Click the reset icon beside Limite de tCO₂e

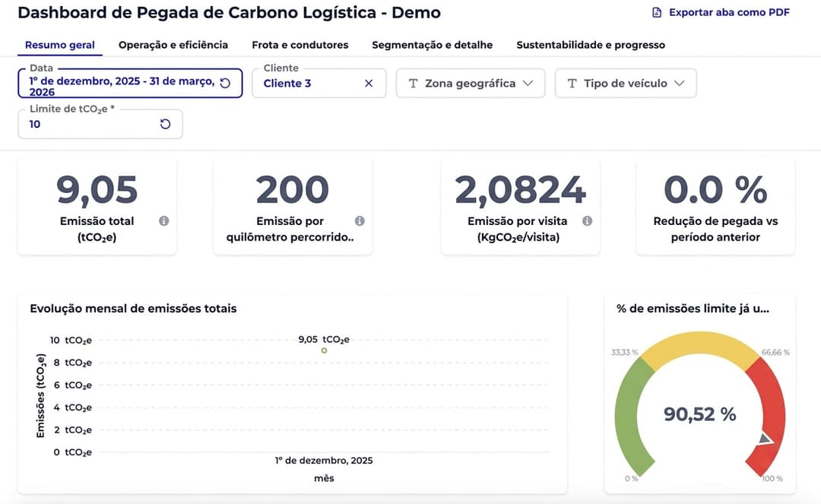(x=166, y=122)
